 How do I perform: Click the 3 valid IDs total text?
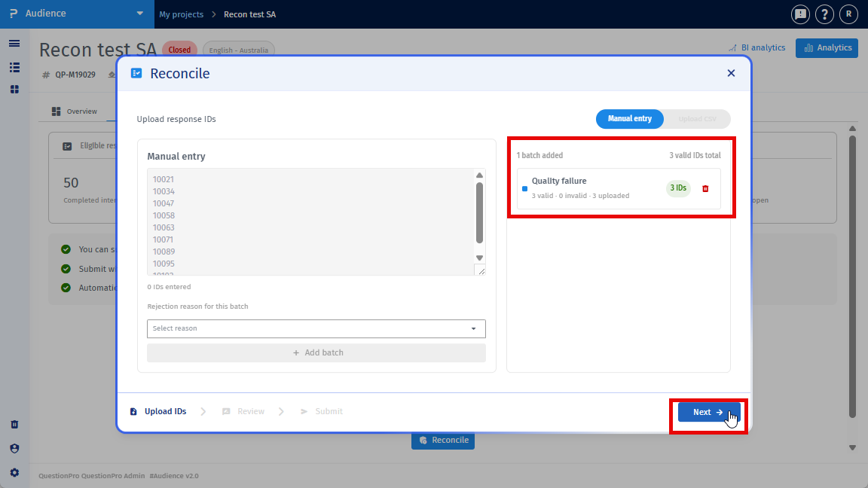pyautogui.click(x=695, y=155)
